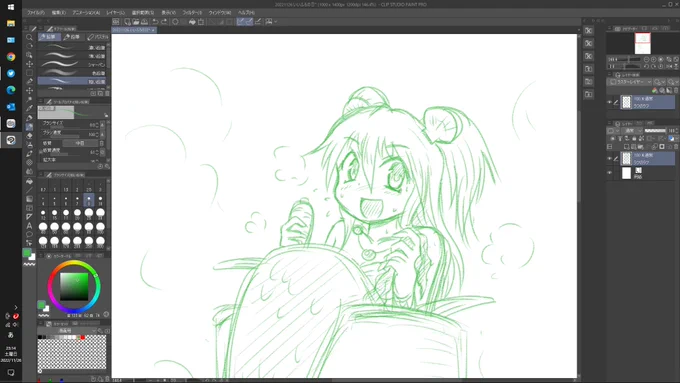Image resolution: width=680 pixels, height=383 pixels.
Task: Select the 色鉛筆 sub tool
Action: tap(72, 73)
